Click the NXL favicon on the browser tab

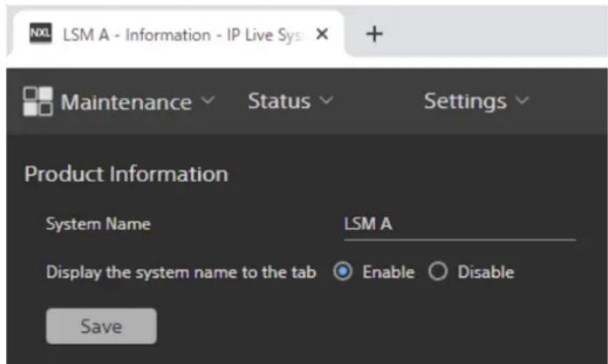pos(40,33)
